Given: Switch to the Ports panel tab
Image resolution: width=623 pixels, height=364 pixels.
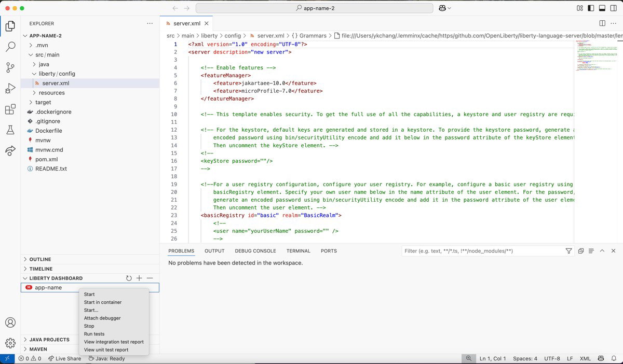Looking at the screenshot, I should pyautogui.click(x=329, y=251).
